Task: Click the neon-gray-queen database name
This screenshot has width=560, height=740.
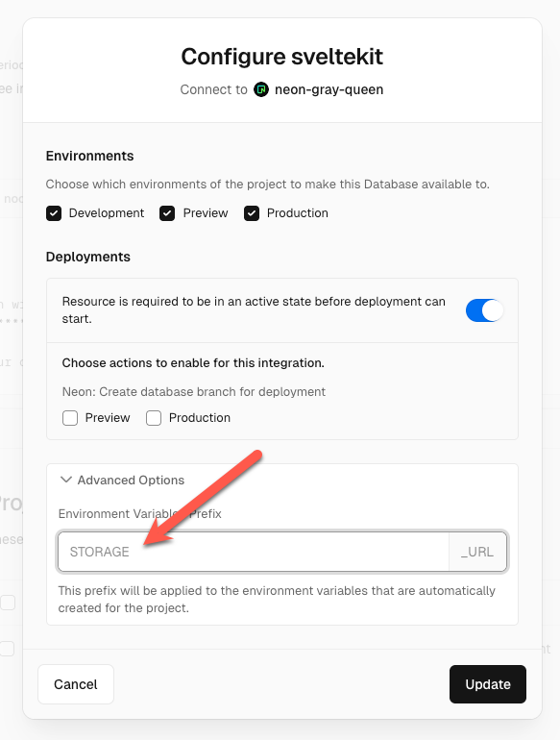Action: [x=329, y=89]
